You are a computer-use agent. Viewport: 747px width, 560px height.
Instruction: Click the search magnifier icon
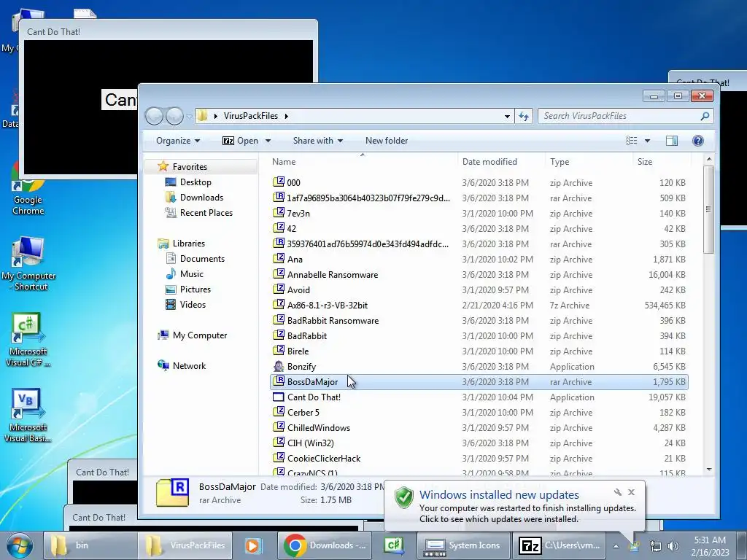pyautogui.click(x=705, y=116)
